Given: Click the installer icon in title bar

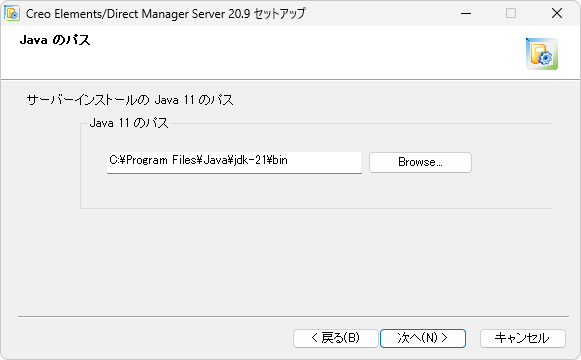Looking at the screenshot, I should (x=12, y=13).
